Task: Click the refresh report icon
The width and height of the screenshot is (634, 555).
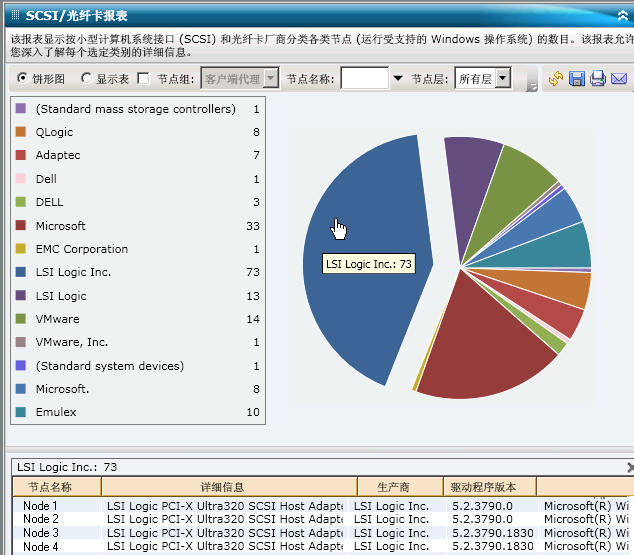Action: [x=556, y=79]
